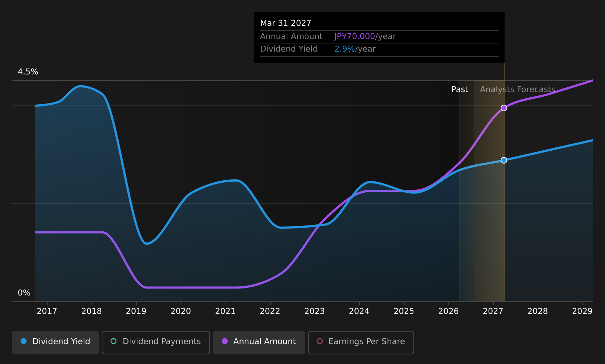Screen dimensions: 605x364
Task: Click the teal Dividend Payments legend circle
Action: (113, 341)
